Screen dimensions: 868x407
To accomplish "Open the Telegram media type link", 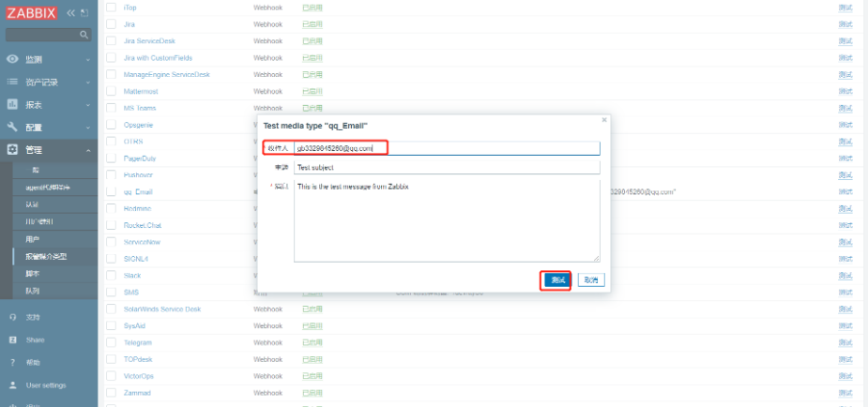I will click(x=138, y=343).
